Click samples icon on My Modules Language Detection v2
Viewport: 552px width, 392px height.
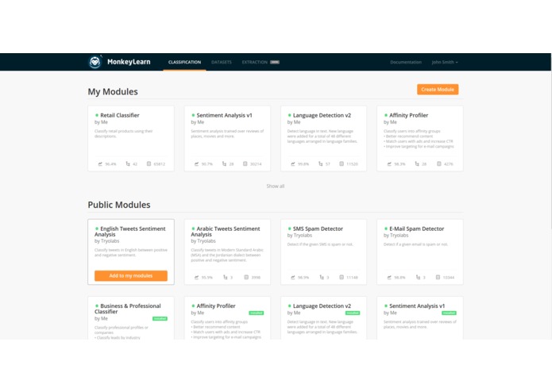pos(342,163)
